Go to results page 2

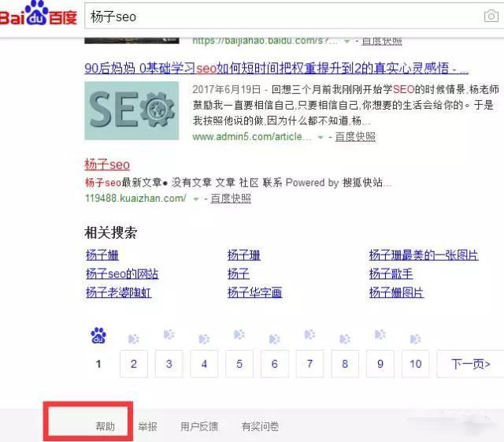(134, 364)
